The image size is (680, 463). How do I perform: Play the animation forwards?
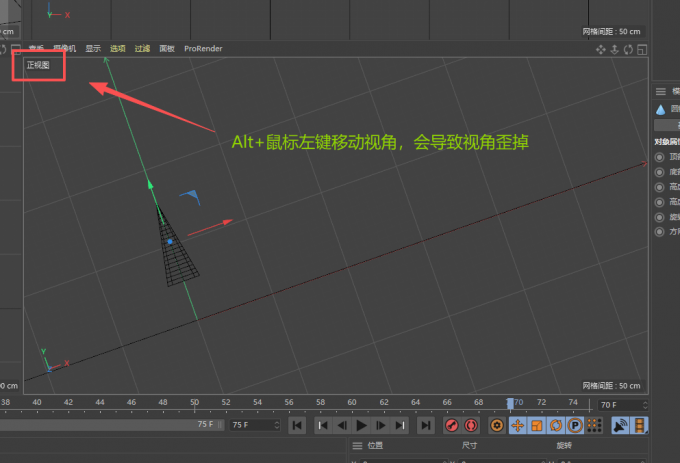point(361,425)
